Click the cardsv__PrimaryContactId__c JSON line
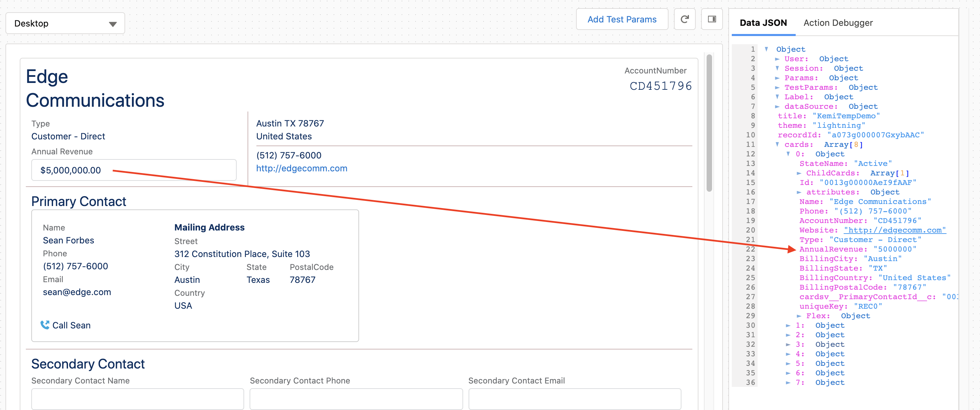Screen dimensions: 980x410 [878, 297]
